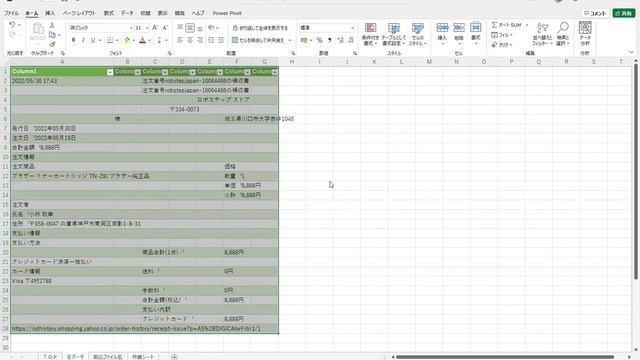The width and height of the screenshot is (640, 360).
Task: Toggle bottom vertical alignment
Action: click(x=200, y=28)
